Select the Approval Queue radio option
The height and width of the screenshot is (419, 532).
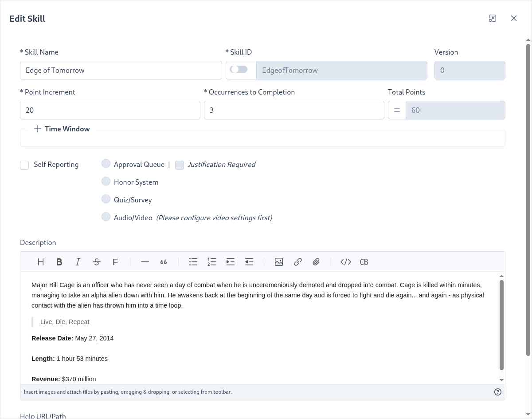[x=106, y=164]
